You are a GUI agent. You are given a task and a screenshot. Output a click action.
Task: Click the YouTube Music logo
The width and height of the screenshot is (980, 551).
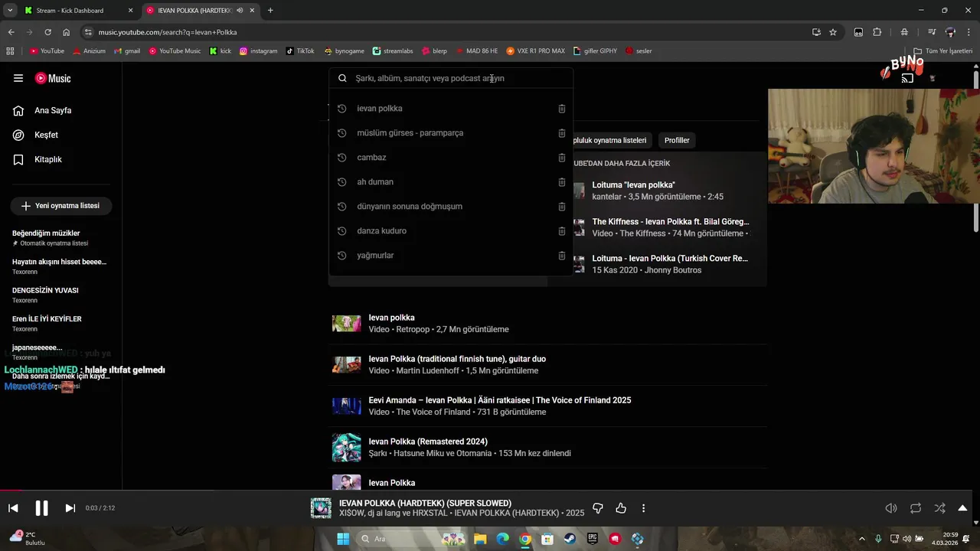pos(53,78)
